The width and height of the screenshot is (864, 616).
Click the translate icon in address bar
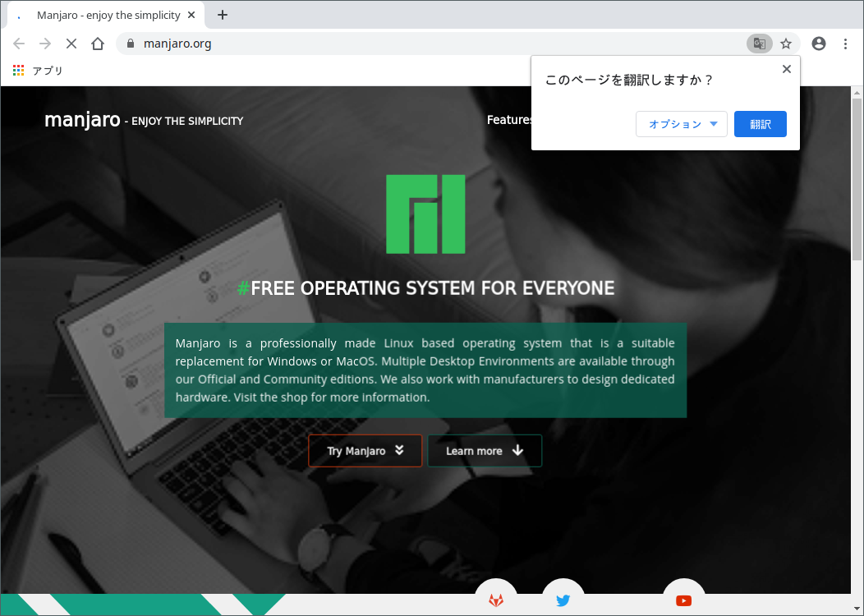[760, 44]
